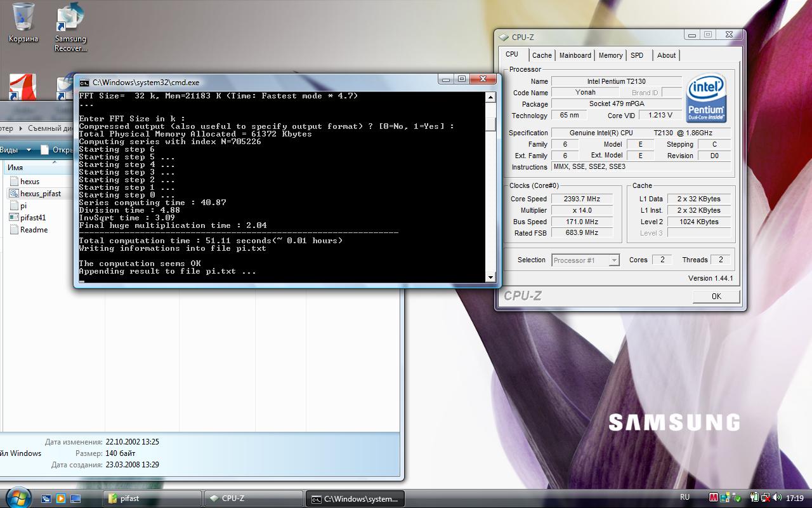This screenshot has height=508, width=812.
Task: Switch to the Mainboard tab in CPU-Z
Action: [x=575, y=55]
